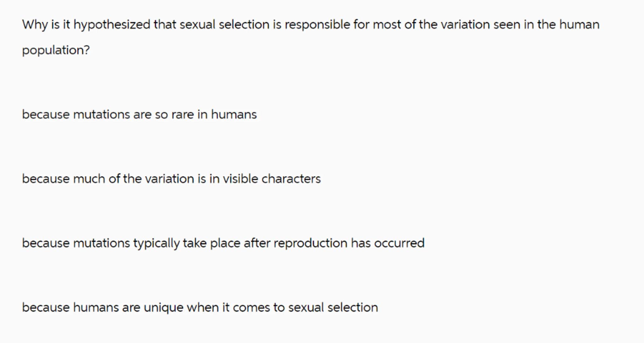Click 'responsible' in the question text
This screenshot has height=343, width=644.
pos(317,25)
